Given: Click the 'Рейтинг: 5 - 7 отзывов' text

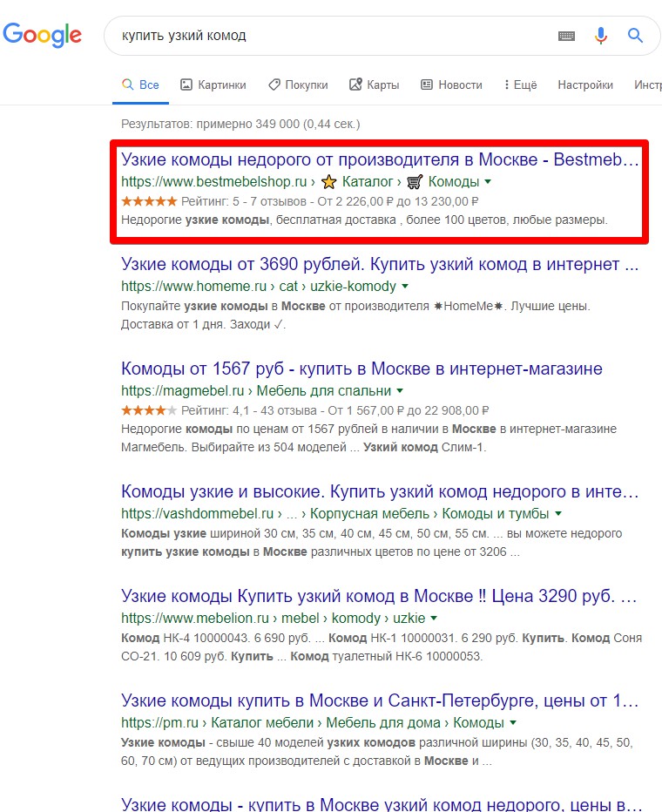Looking at the screenshot, I should pyautogui.click(x=244, y=201).
